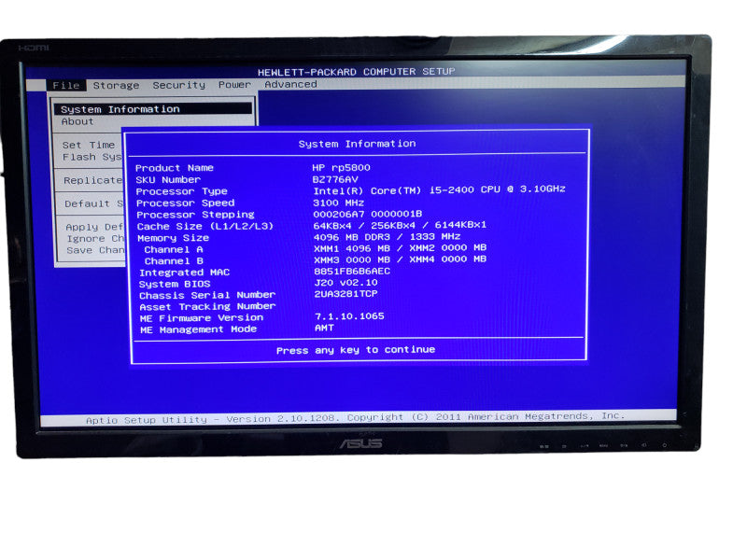Click product name value HP rp5800
Screen dimensions: 747x560
pyautogui.click(x=341, y=168)
